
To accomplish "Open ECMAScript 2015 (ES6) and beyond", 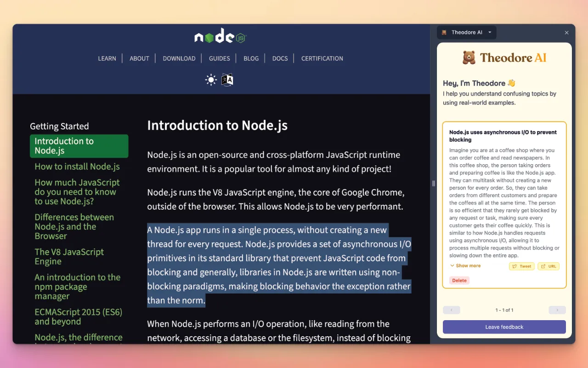I will coord(79,316).
